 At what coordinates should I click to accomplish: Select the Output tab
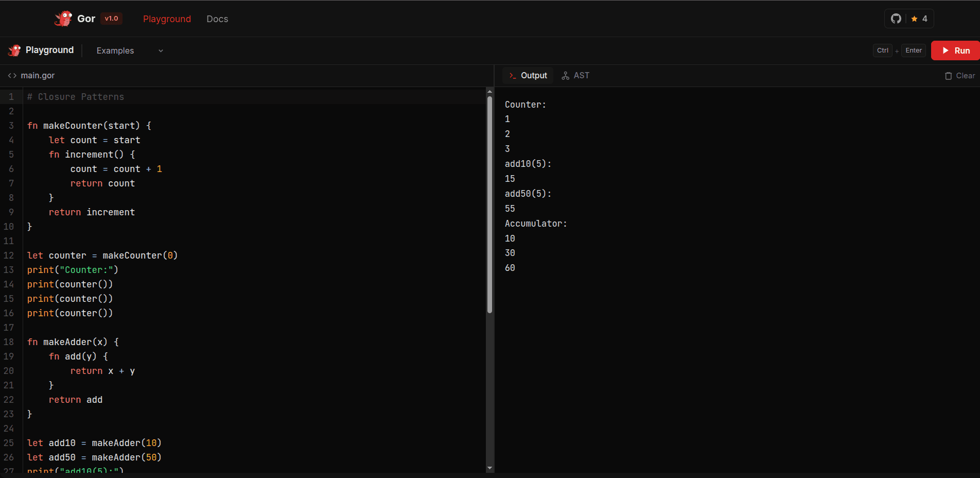pyautogui.click(x=528, y=76)
